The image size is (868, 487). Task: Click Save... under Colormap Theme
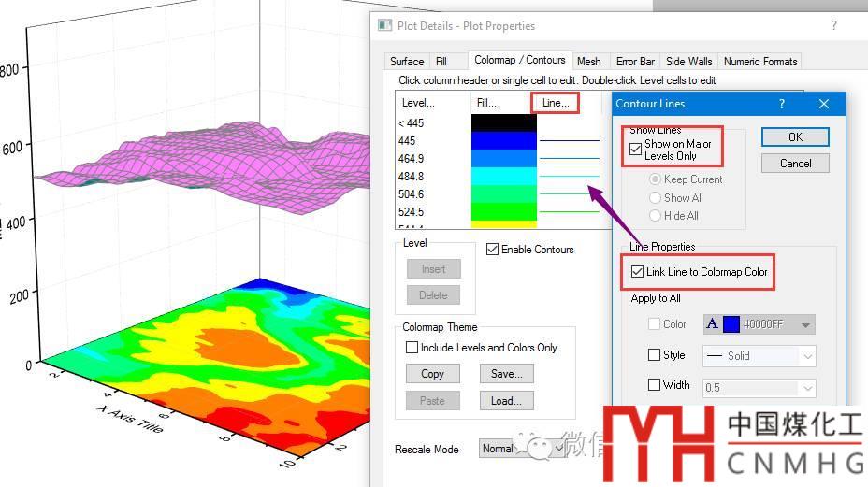[506, 374]
